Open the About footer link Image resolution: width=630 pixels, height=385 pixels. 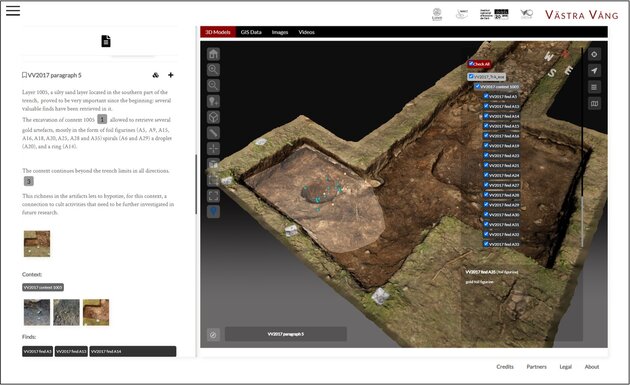click(591, 367)
